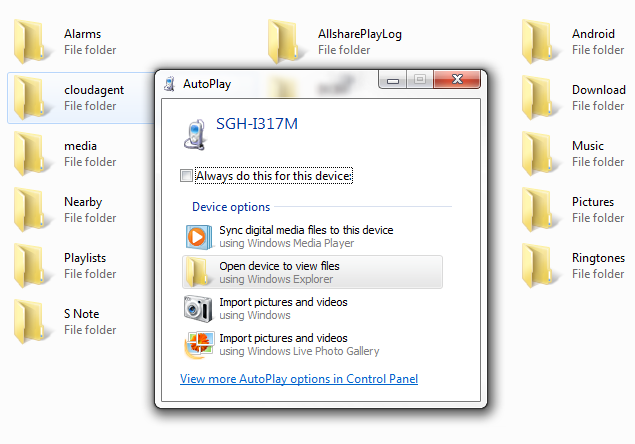Click the Open device folder icon
Screen dimensions: 635x444
coord(198,272)
